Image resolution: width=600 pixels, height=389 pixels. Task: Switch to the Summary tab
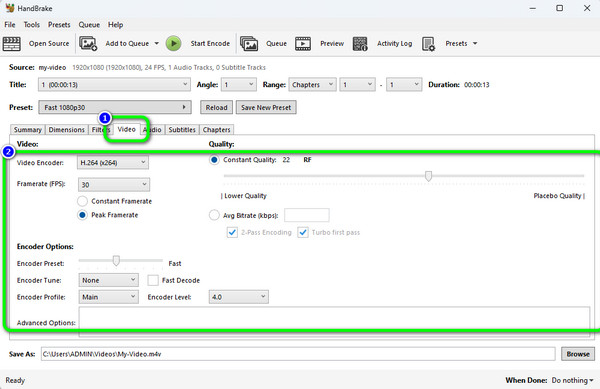coord(28,130)
